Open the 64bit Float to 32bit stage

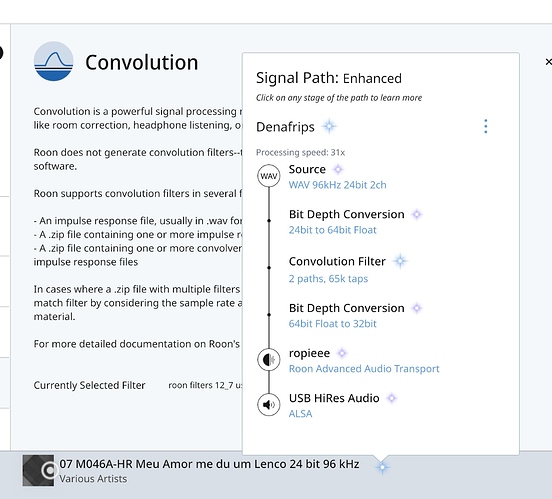[333, 324]
